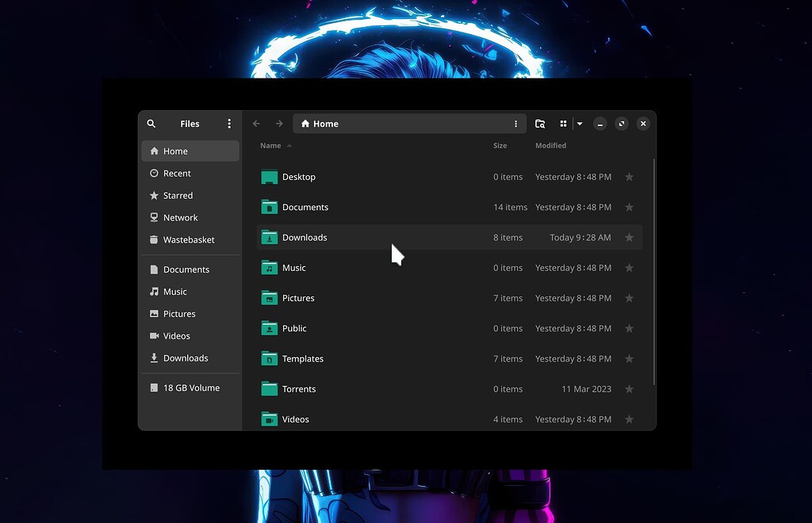The image size is (812, 523).
Task: Click the search icon in the sidebar
Action: point(151,124)
